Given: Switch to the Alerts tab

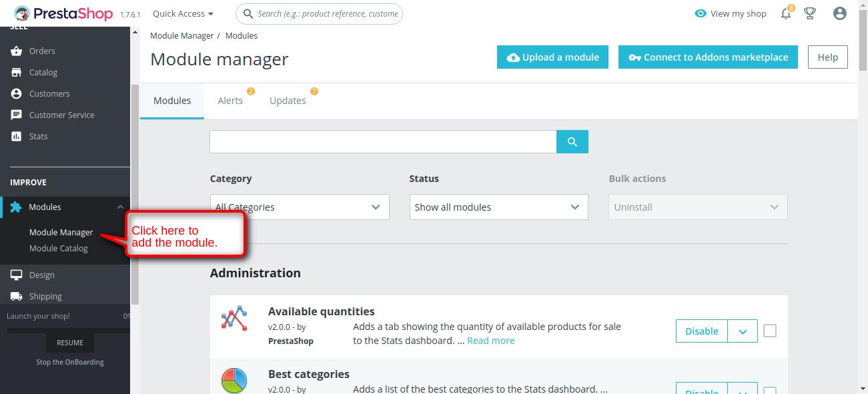Looking at the screenshot, I should coord(230,101).
